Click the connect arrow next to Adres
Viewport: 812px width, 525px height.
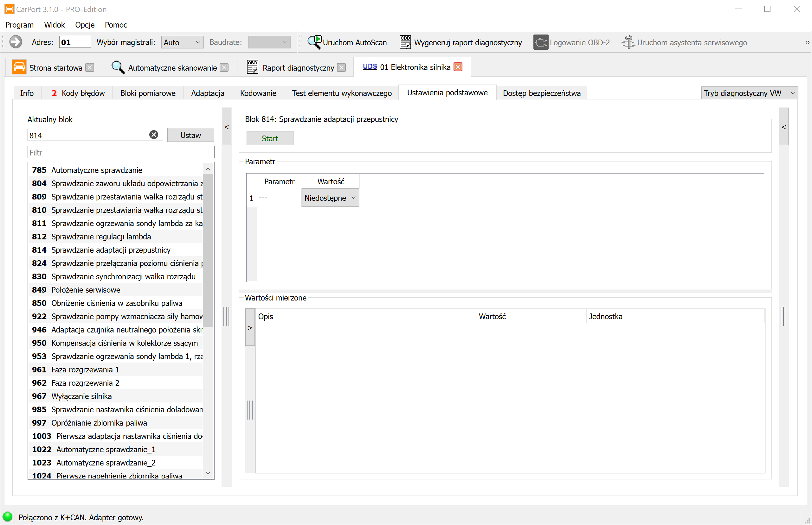point(16,42)
